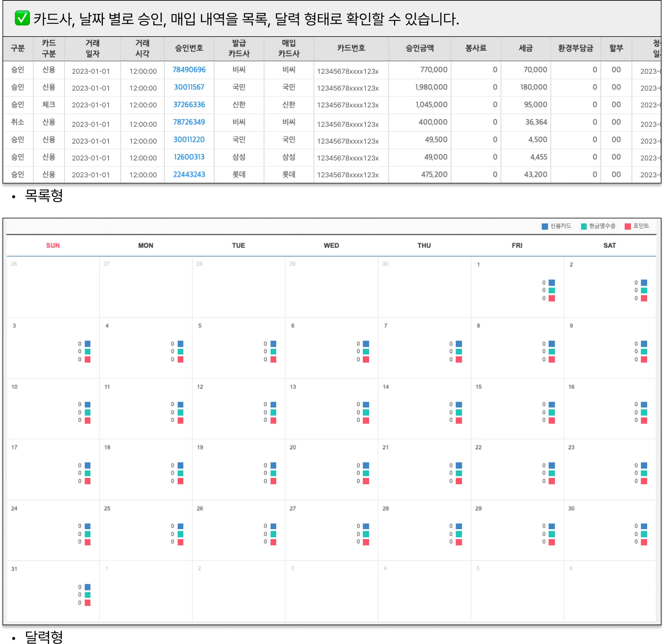Click blue credit card icon on day 1
664x644 pixels.
point(551,283)
